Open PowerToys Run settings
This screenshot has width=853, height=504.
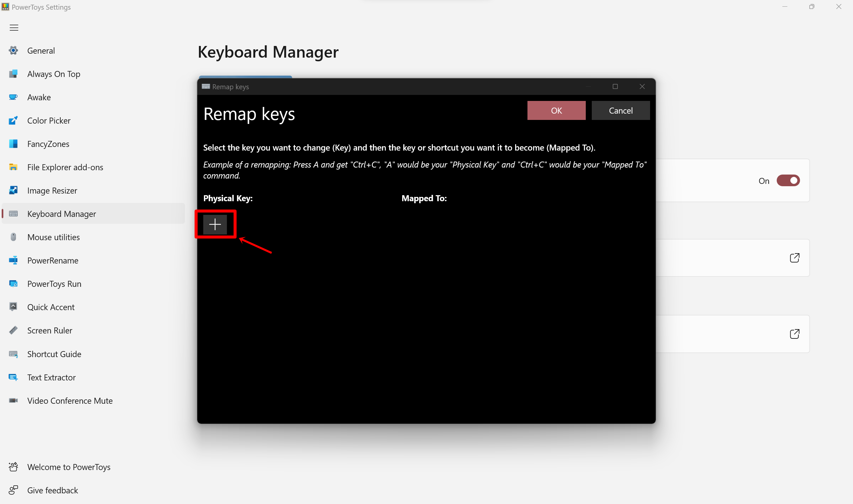pos(54,283)
